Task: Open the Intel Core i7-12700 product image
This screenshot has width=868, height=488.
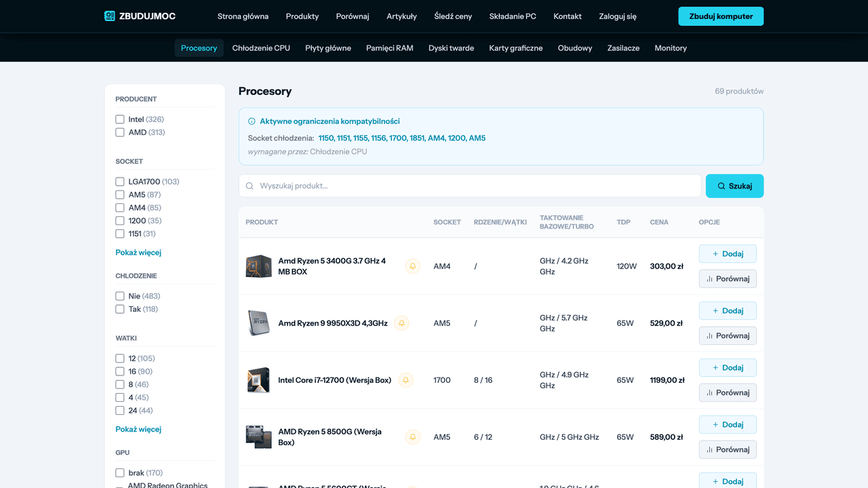Action: coord(258,380)
